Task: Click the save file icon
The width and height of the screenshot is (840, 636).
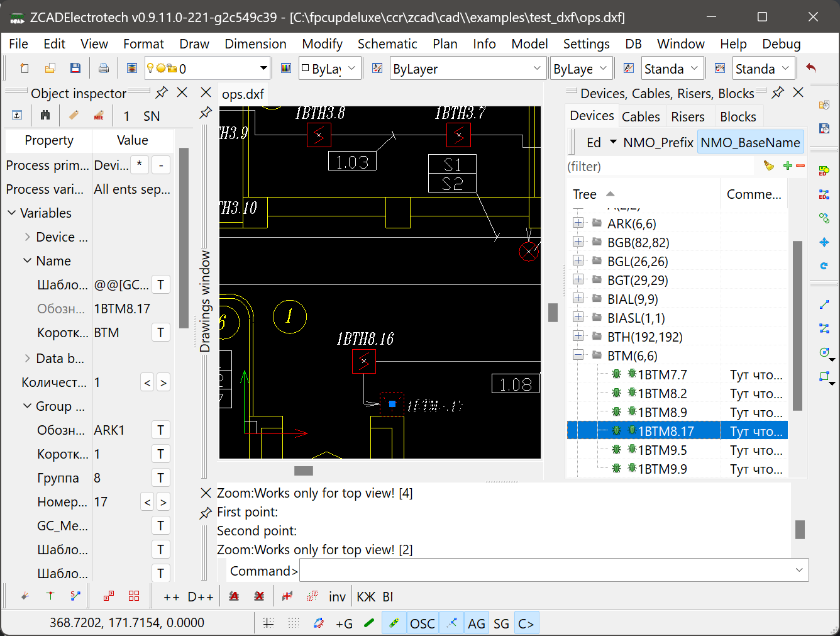Action: pos(75,67)
